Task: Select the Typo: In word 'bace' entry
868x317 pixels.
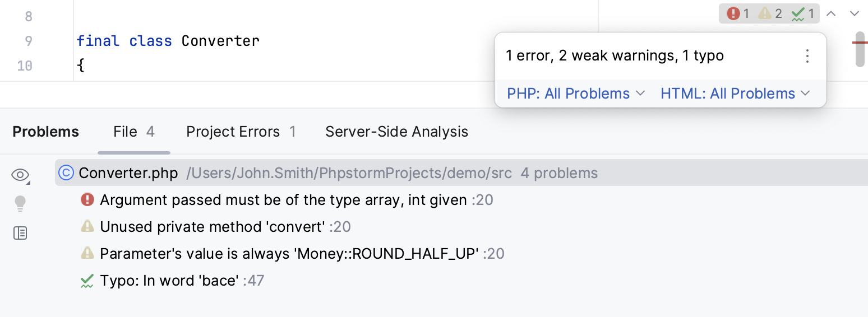Action: (169, 280)
